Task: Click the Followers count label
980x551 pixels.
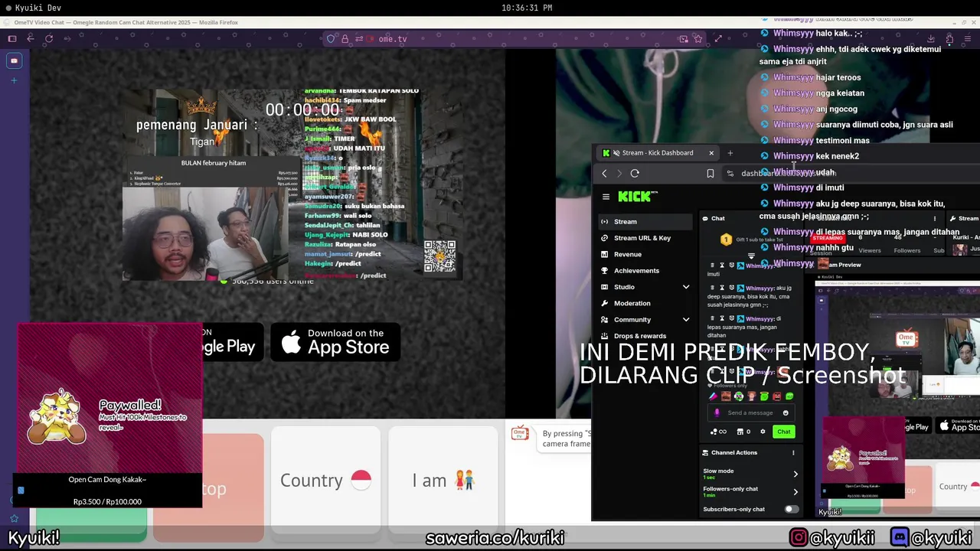Action: coord(906,251)
